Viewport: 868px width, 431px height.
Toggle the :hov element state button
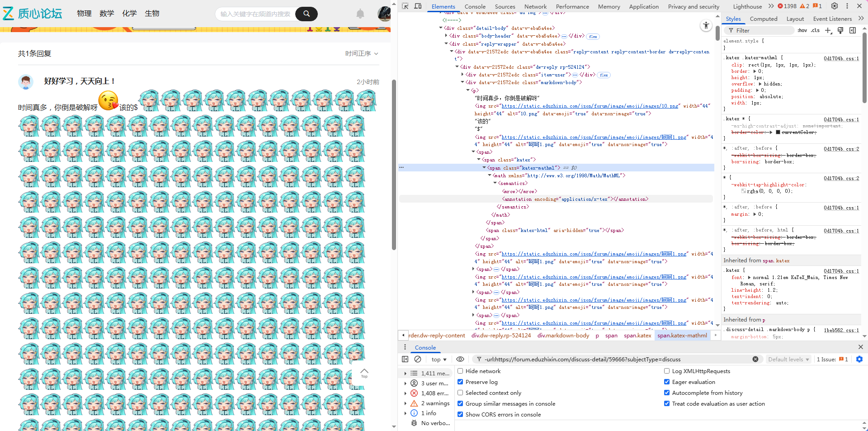[x=802, y=30]
